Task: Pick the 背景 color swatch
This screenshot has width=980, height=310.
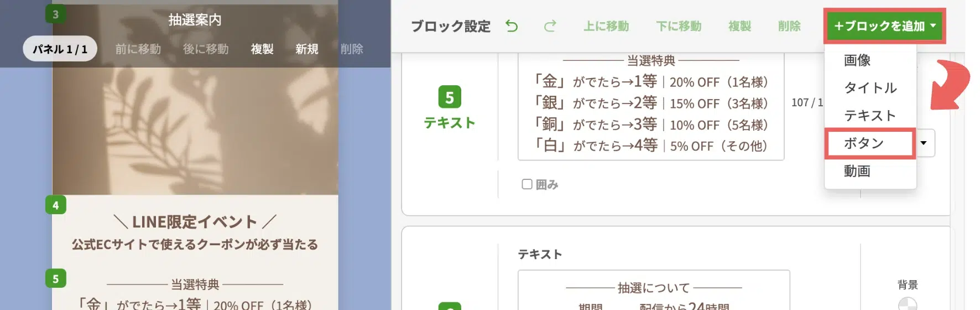Action: 908,304
